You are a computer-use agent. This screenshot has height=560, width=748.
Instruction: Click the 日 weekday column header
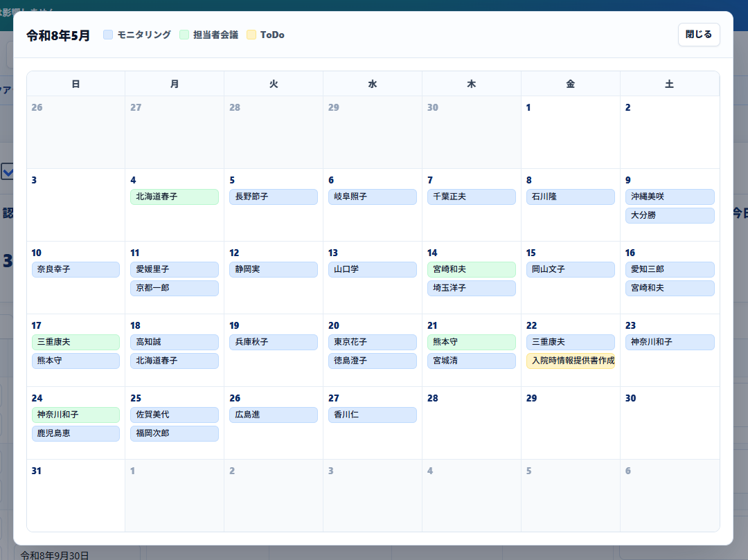tap(76, 84)
